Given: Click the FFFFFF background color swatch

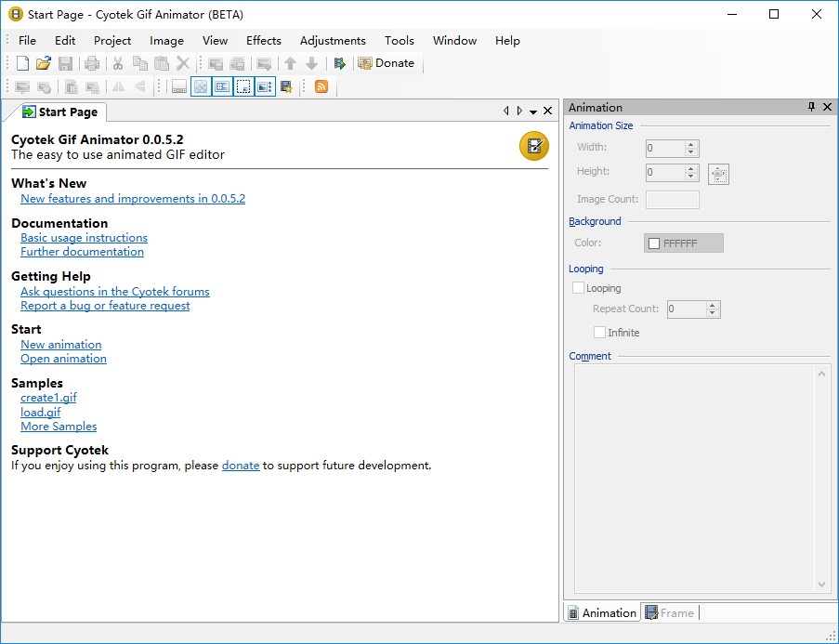Looking at the screenshot, I should click(x=683, y=243).
